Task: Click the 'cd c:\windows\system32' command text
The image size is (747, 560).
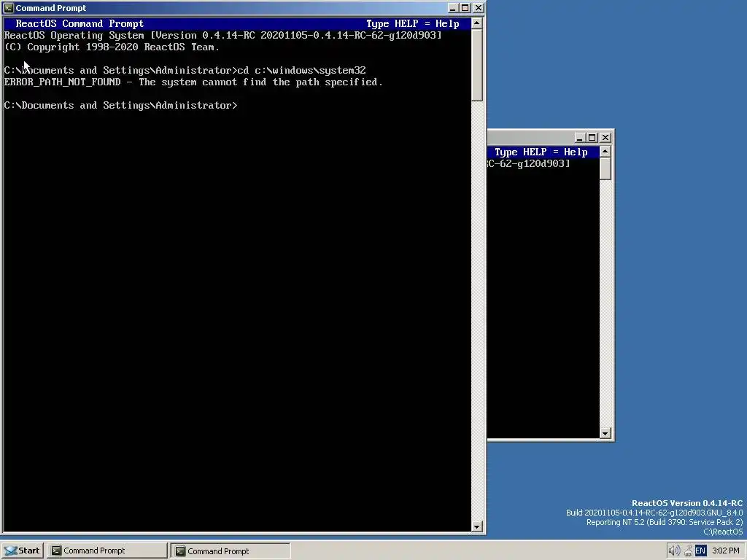Action: [301, 71]
